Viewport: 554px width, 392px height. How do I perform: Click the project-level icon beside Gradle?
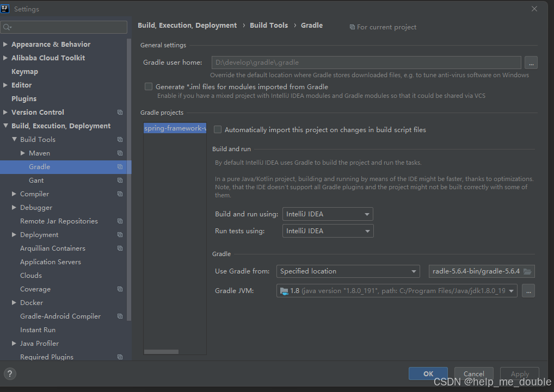[120, 166]
